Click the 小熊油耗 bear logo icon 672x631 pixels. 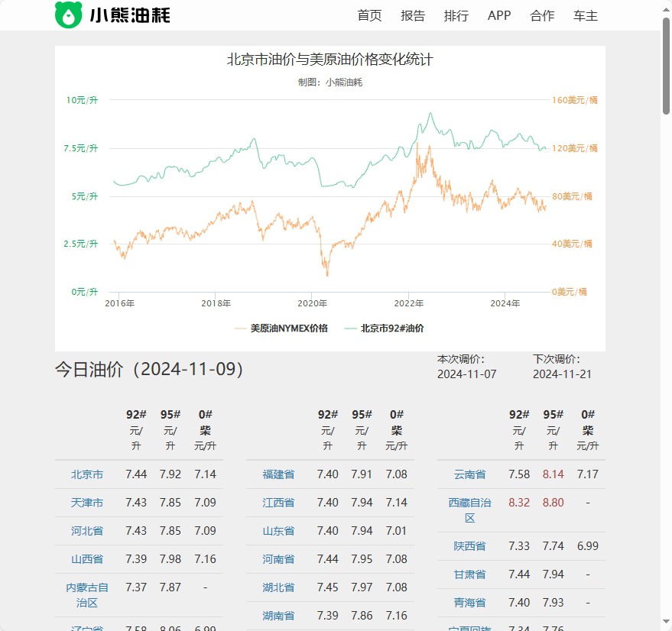coord(68,14)
